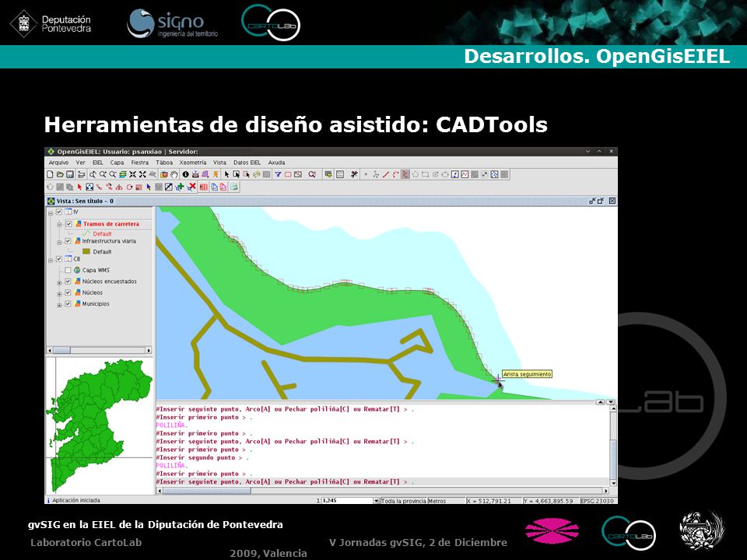Viewport: 747px width, 560px height.
Task: Click the olive Default symbol swatch
Action: (86, 251)
